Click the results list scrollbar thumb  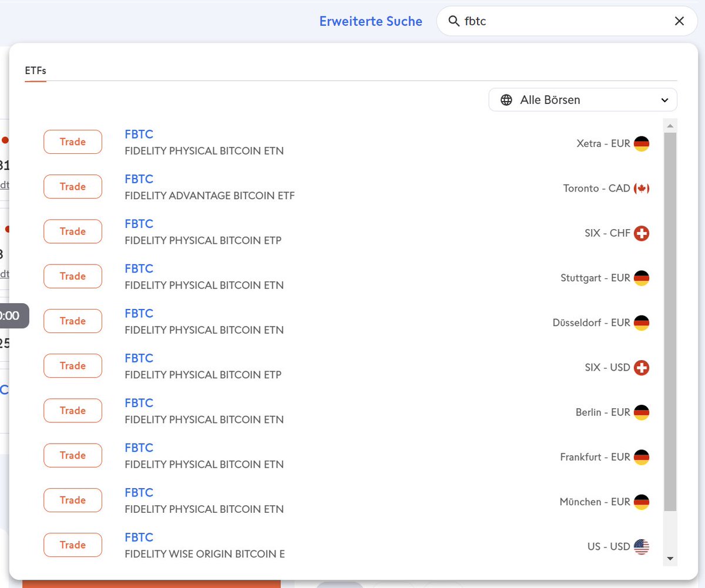click(670, 322)
